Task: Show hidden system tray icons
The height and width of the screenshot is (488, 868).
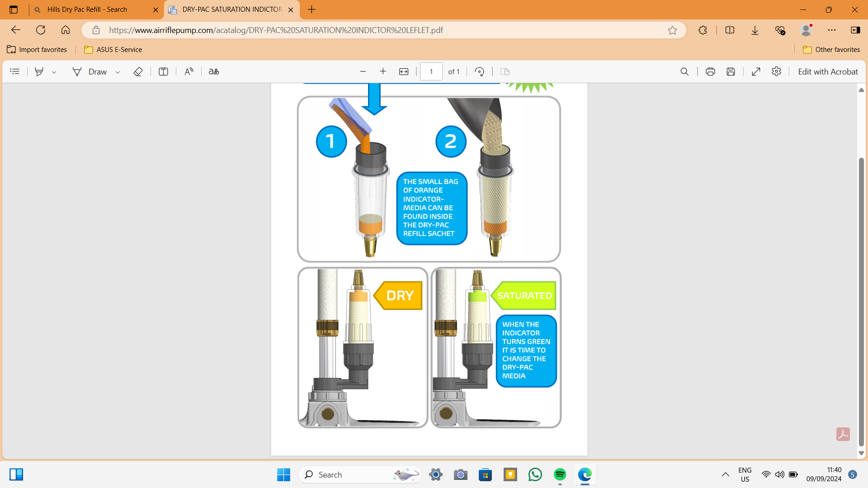Action: click(x=725, y=474)
